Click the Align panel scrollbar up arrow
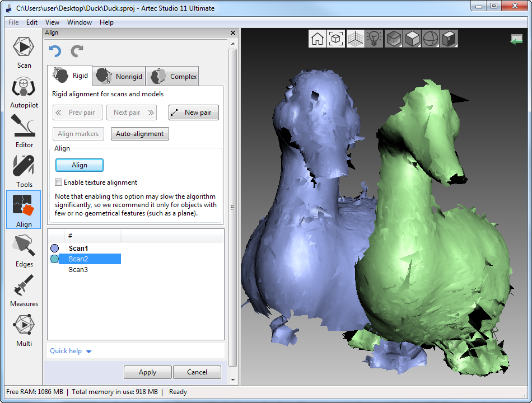The image size is (532, 403). point(233,44)
